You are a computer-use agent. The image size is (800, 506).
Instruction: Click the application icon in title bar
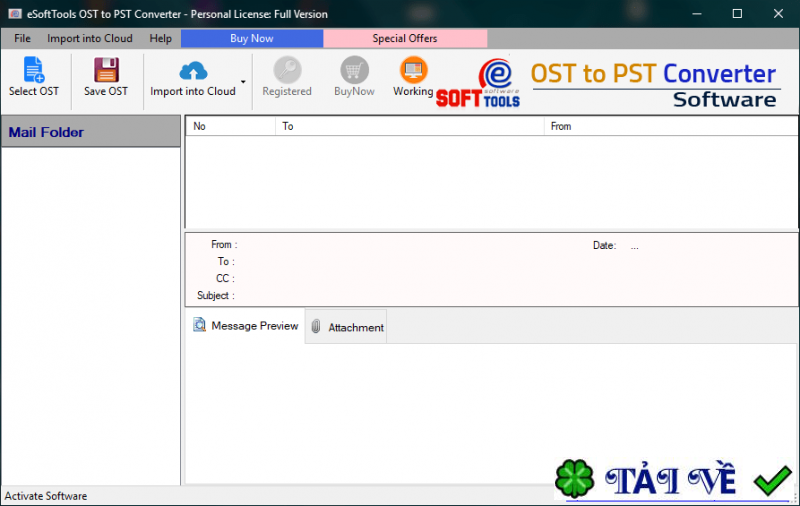pos(15,14)
